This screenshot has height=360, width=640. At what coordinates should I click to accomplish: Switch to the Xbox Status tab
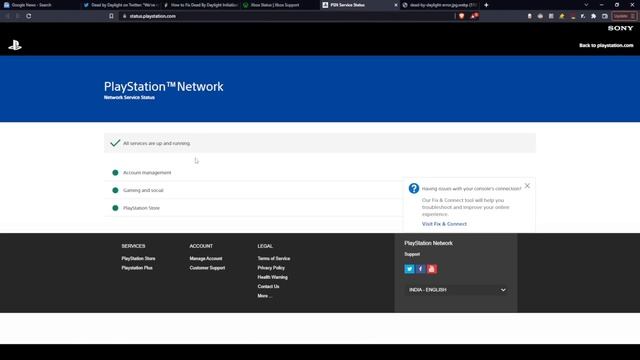coord(280,5)
